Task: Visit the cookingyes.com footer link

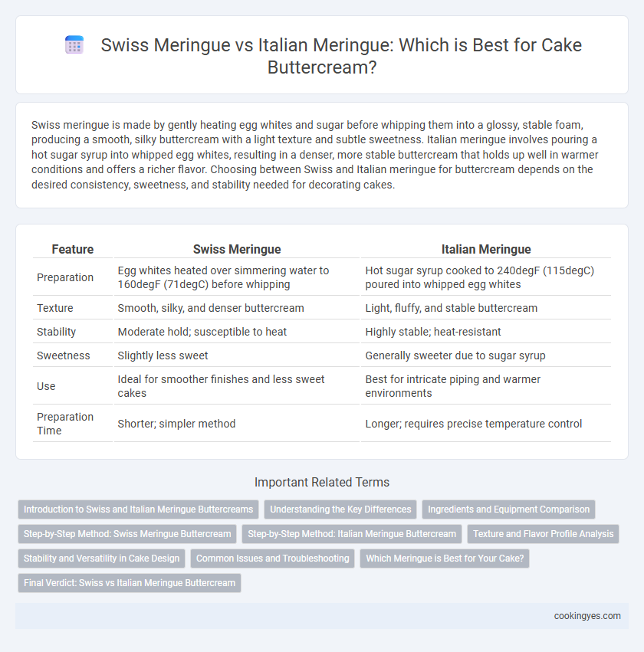Action: 587,616
